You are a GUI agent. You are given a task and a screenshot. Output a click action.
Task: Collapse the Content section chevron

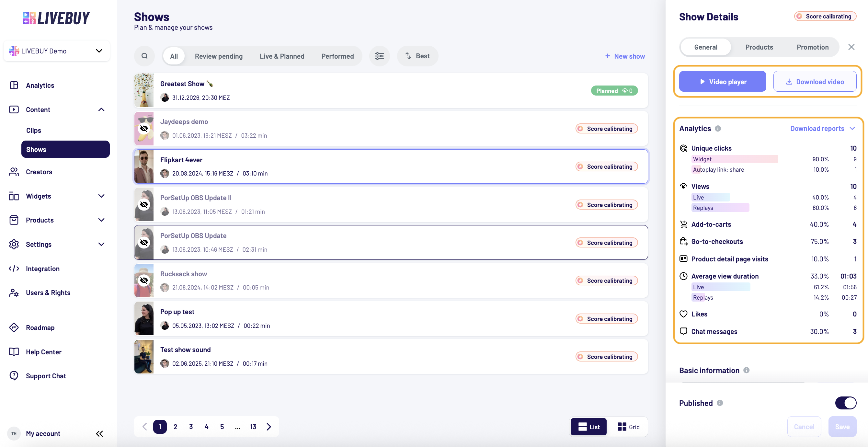(101, 109)
